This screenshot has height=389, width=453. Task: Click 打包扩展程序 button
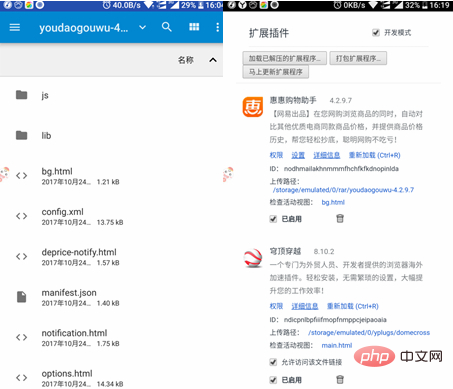(x=358, y=58)
